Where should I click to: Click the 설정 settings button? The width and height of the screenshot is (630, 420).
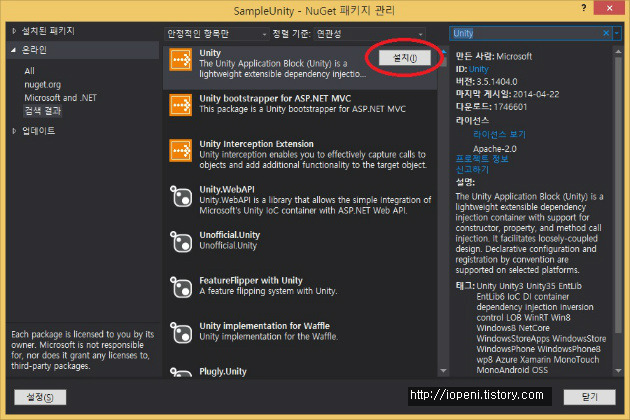[40, 397]
